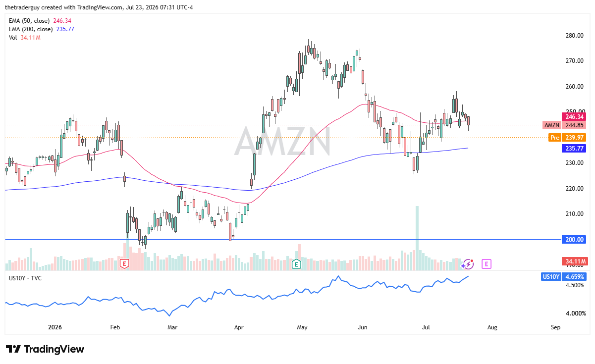Click the 220.00 price axis label

pyautogui.click(x=574, y=189)
